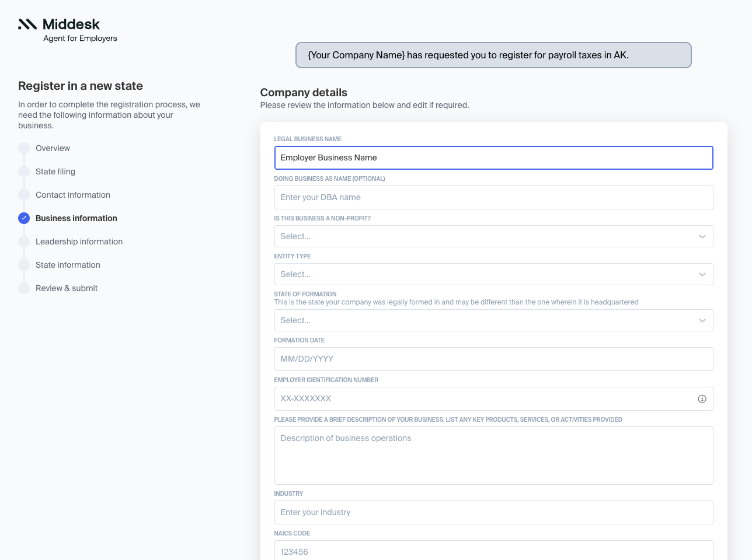Image resolution: width=752 pixels, height=560 pixels.
Task: Open the non-profit Select dropdown
Action: (x=493, y=236)
